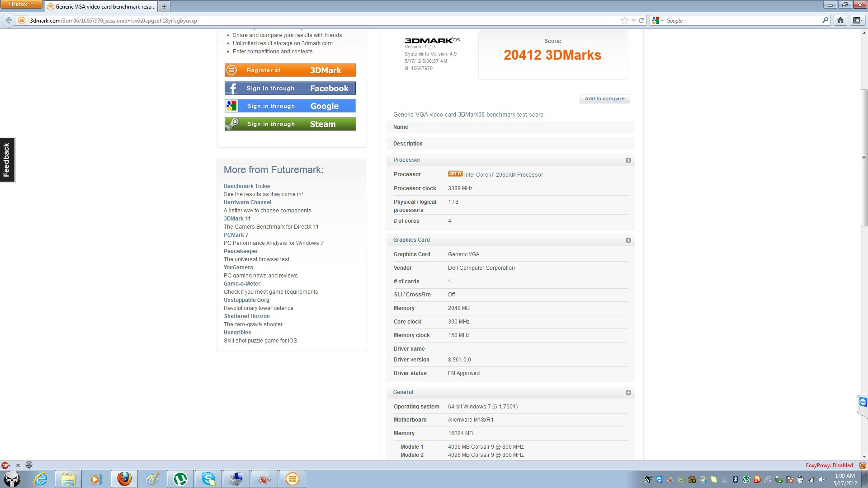Click the Adblock Plus icon in the add-on bar
Image resolution: width=868 pixels, height=488 pixels.
[5, 465]
